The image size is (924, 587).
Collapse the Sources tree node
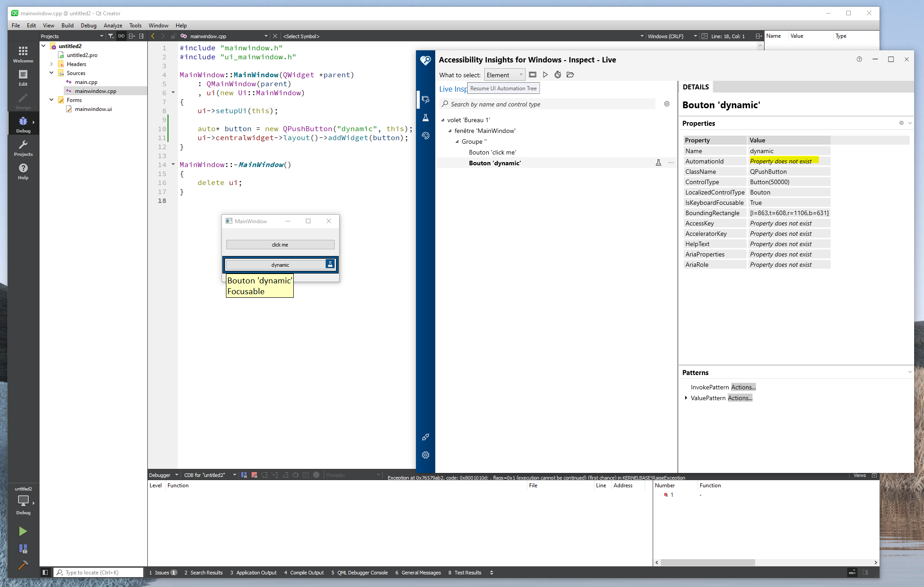tap(51, 73)
